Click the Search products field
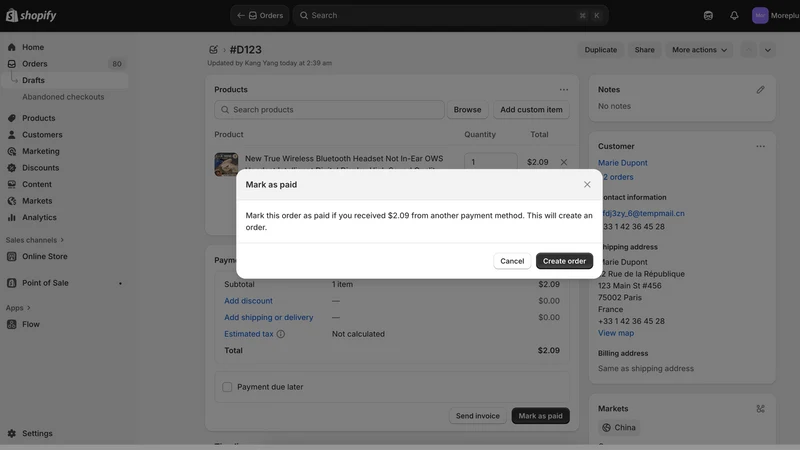800x450 pixels. pos(329,110)
